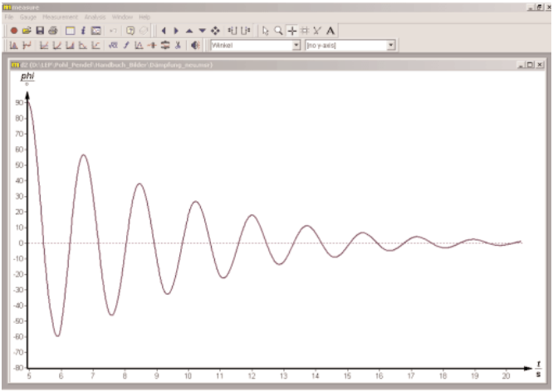Click the 0 tick on the y-axis
Image resolution: width=553 pixels, height=392 pixels.
point(21,243)
